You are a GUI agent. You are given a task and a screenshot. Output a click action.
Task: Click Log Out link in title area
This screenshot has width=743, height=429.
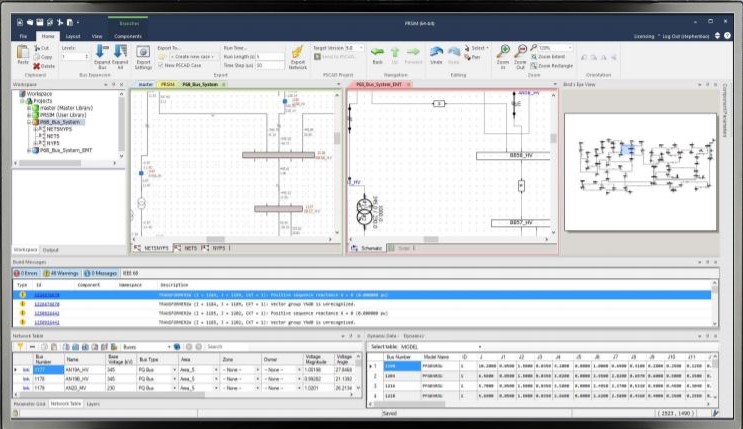686,36
